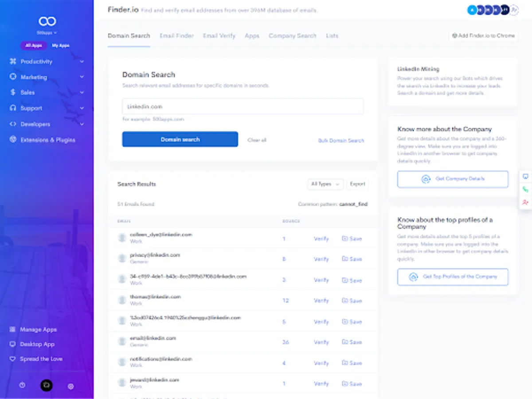Switch to the Domain Search tab
Image resolution: width=532 pixels, height=399 pixels.
129,36
